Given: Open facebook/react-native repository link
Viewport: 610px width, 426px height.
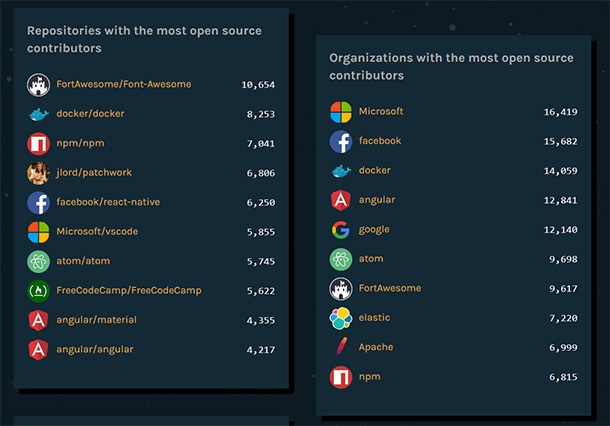Looking at the screenshot, I should click(108, 202).
